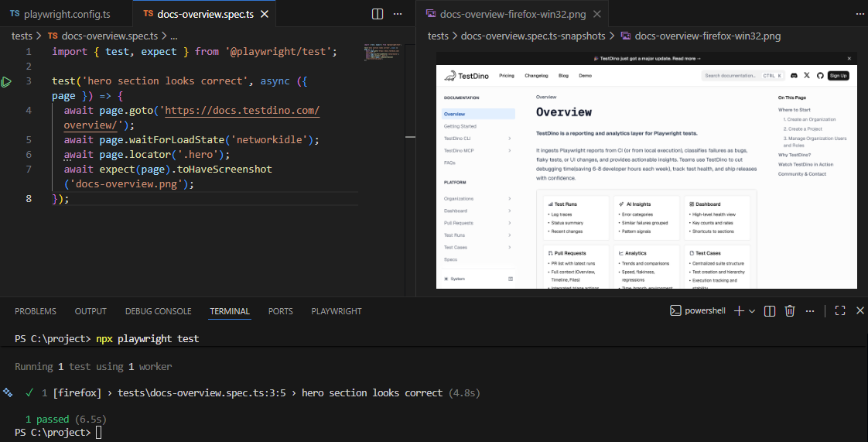The image size is (868, 442).
Task: Close the docs-overview-firefox-win32.png tab
Action: coord(596,14)
